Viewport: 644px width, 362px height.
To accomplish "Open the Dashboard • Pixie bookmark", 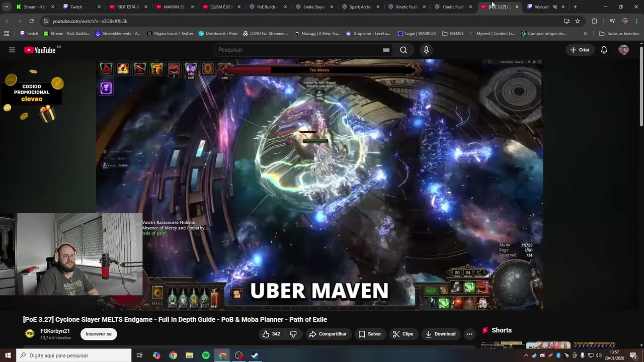I will coord(218,34).
